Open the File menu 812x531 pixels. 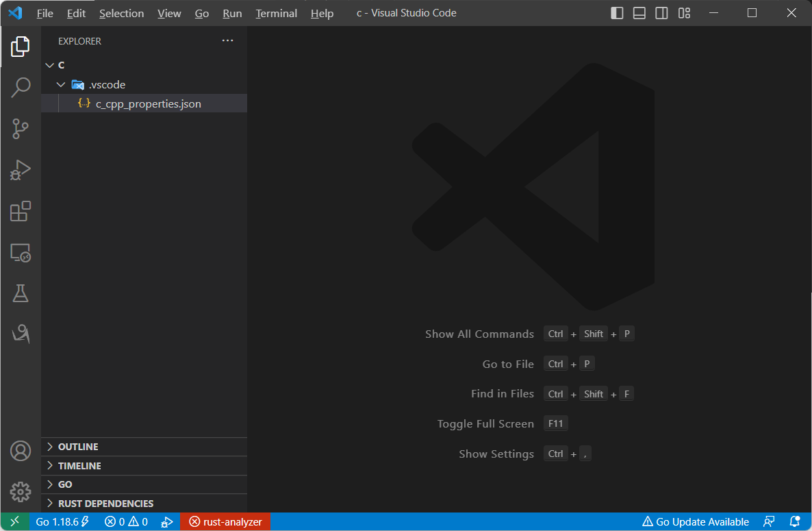click(x=45, y=14)
